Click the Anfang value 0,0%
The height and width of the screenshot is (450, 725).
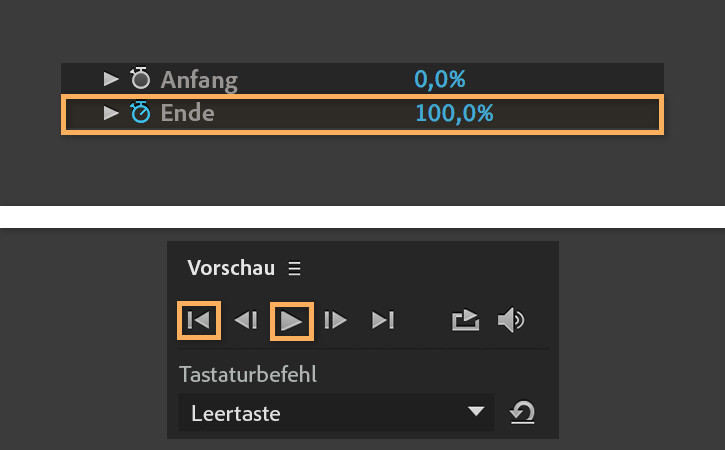(x=440, y=79)
